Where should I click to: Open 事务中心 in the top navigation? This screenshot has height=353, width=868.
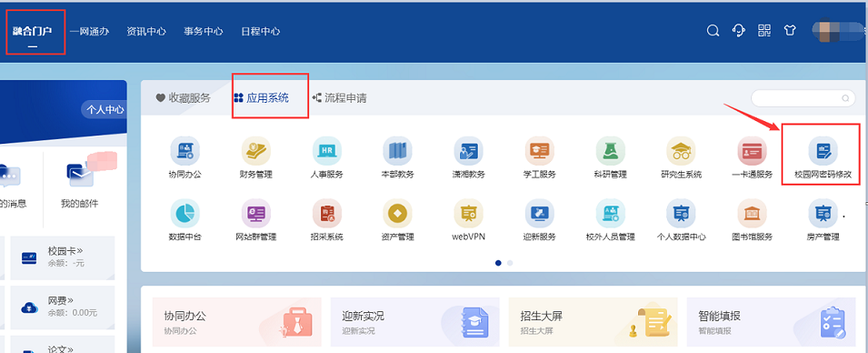204,31
